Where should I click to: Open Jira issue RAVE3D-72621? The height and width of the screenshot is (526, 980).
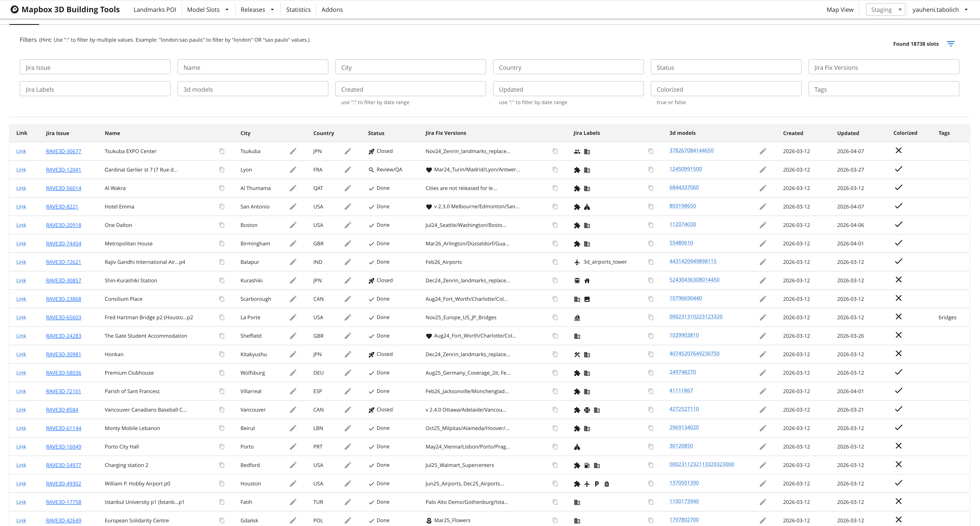[64, 262]
